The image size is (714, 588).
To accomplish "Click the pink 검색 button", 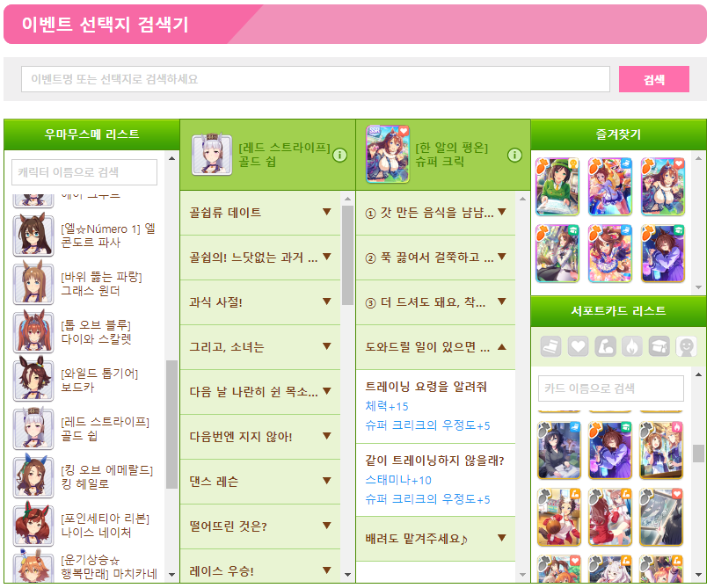I will [654, 79].
